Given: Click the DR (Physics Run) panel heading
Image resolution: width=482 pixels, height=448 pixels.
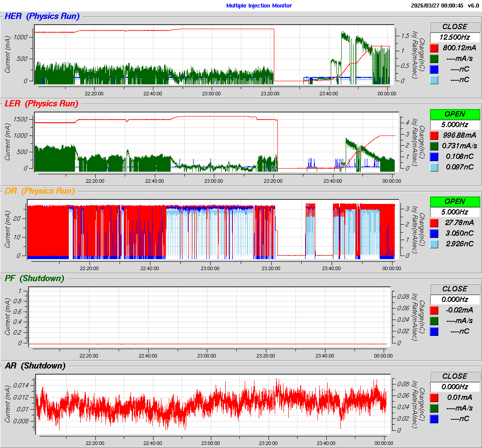Looking at the screenshot, I should click(x=40, y=191).
